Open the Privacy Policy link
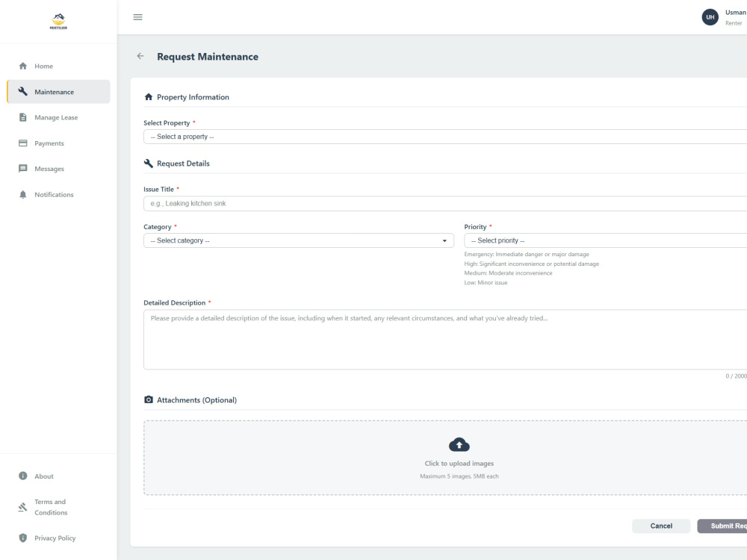The height and width of the screenshot is (560, 747). [58, 538]
